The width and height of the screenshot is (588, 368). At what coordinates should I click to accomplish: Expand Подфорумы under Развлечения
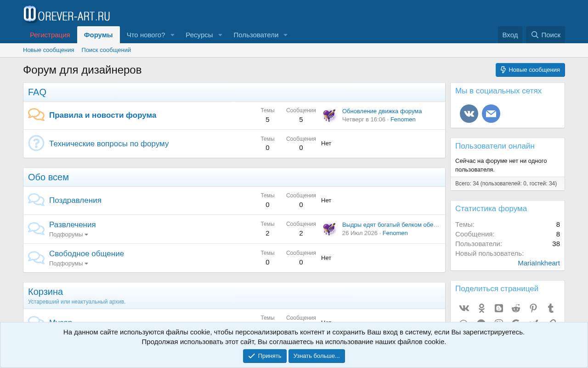pos(68,235)
